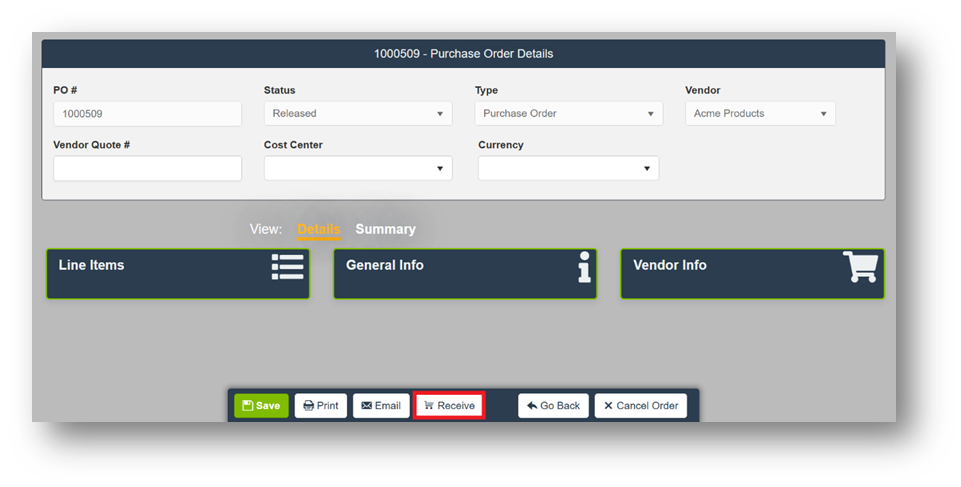Cancel the order
The width and height of the screenshot is (961, 487).
click(640, 406)
